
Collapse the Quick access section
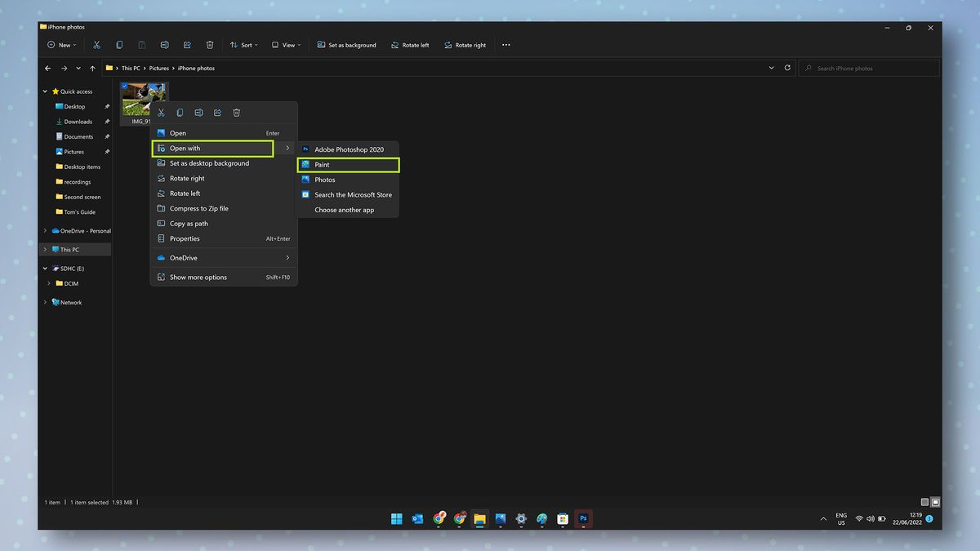(46, 91)
